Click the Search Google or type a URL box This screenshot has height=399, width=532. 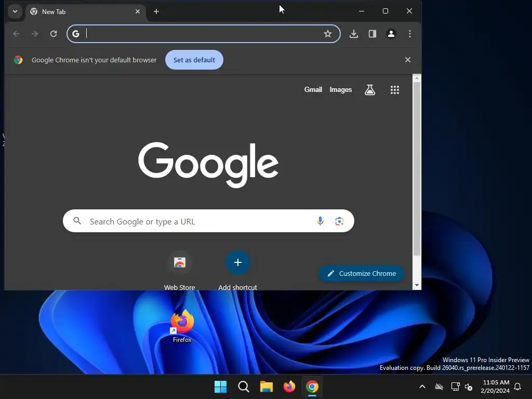point(208,221)
